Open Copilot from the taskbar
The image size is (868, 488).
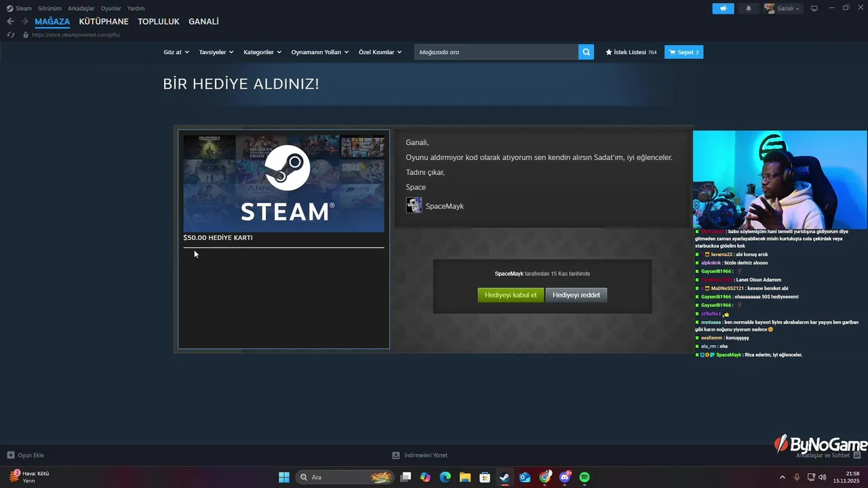click(x=425, y=477)
